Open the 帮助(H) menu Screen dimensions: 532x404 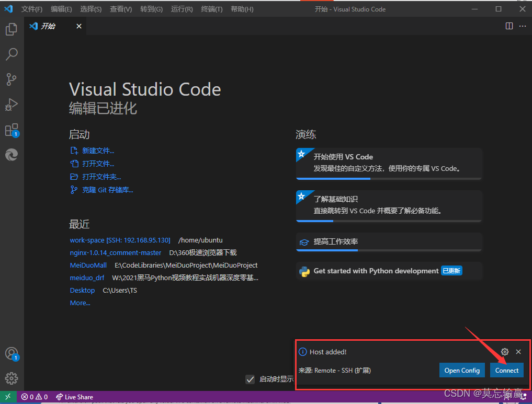242,9
